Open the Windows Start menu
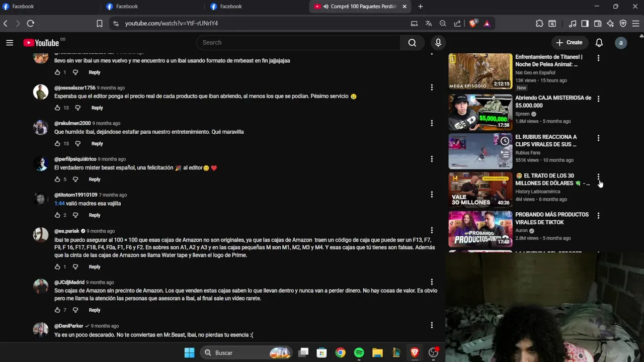The width and height of the screenshot is (644, 362). (189, 352)
